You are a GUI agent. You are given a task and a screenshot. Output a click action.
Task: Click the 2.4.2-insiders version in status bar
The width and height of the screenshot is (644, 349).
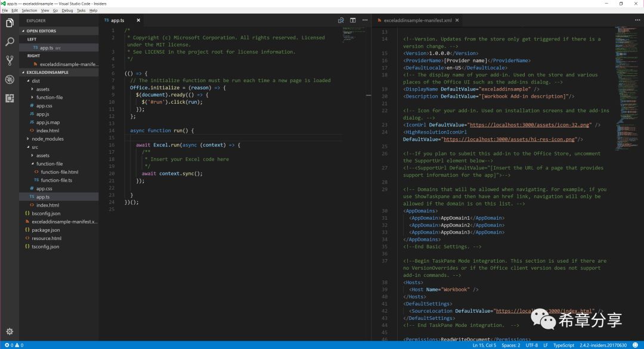click(x=603, y=345)
